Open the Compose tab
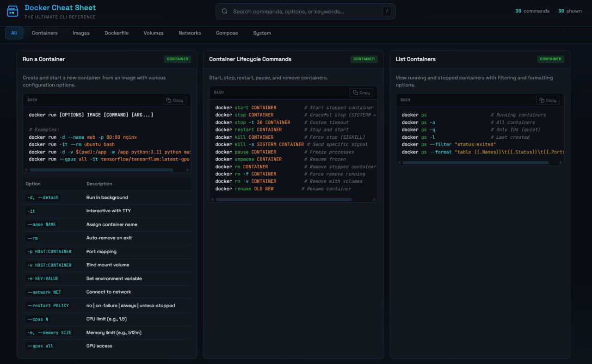The width and height of the screenshot is (592, 364). [x=227, y=33]
